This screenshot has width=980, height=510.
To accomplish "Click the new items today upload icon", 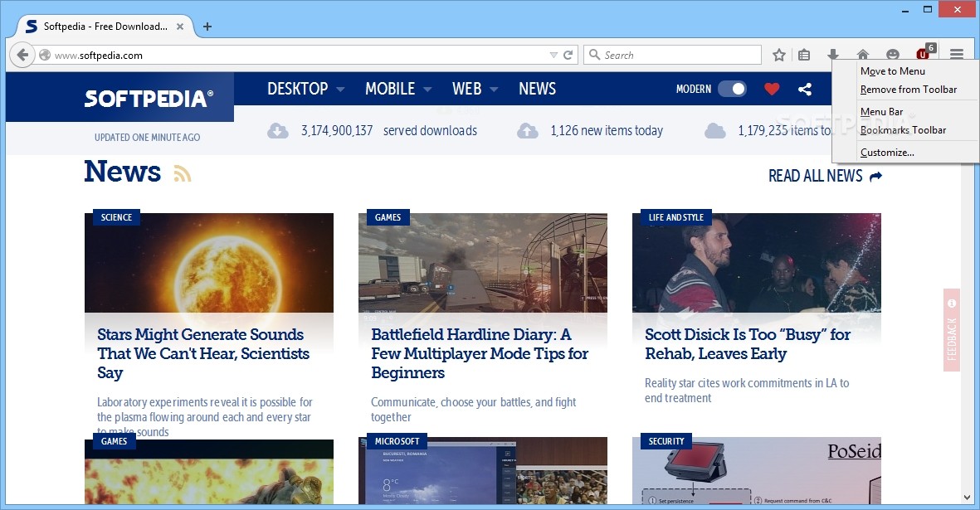I will pyautogui.click(x=528, y=130).
